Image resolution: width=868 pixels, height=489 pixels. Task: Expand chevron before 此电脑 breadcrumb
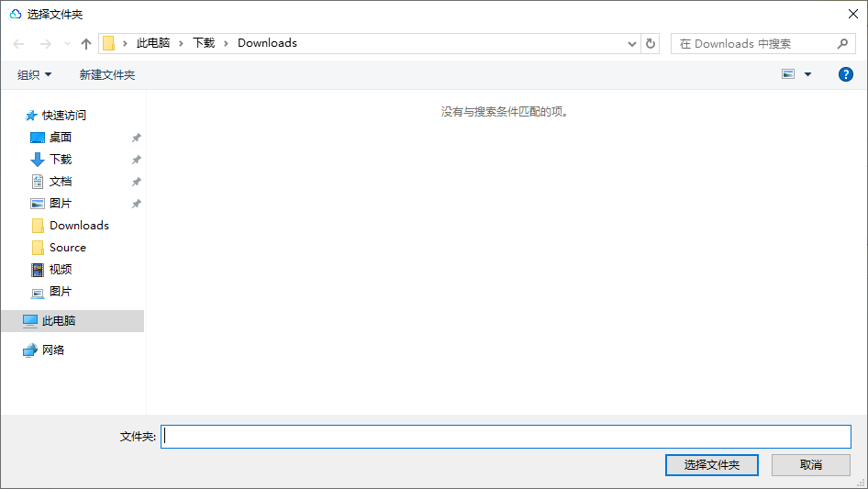(x=125, y=43)
